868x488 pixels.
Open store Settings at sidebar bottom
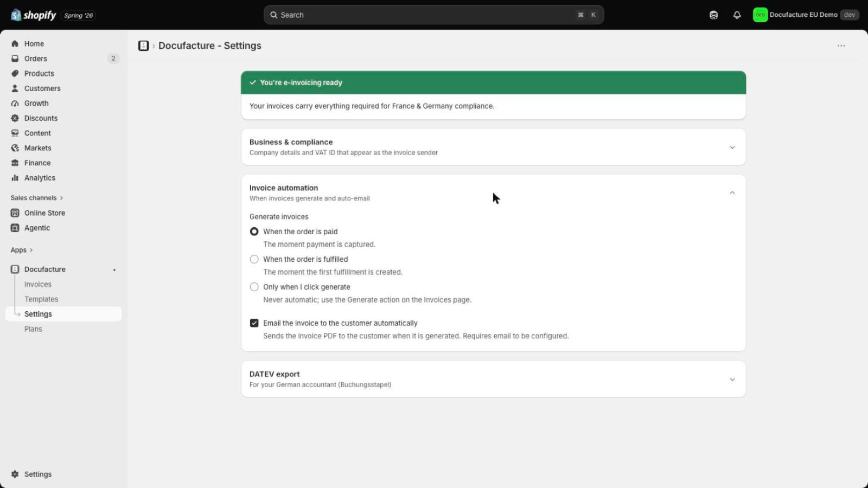(38, 474)
